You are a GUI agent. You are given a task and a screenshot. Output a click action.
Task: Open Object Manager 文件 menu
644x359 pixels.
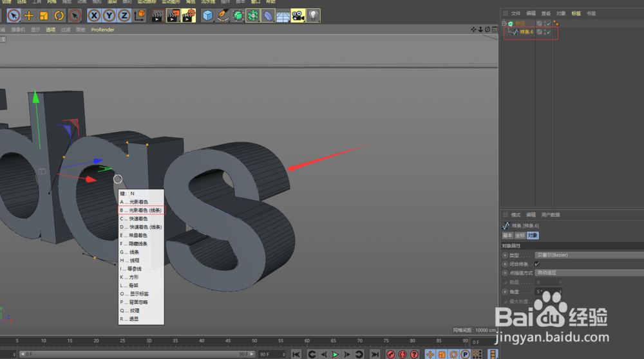point(516,14)
